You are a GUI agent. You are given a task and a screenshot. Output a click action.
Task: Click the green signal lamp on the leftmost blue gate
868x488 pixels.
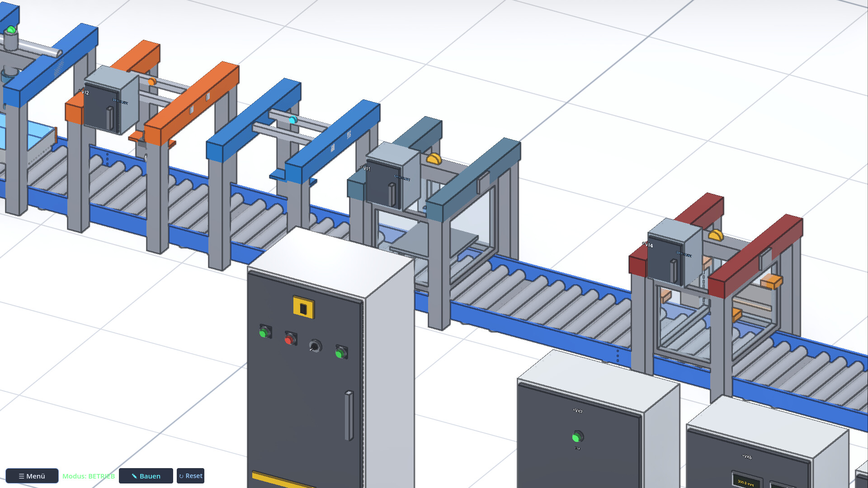pos(11,30)
